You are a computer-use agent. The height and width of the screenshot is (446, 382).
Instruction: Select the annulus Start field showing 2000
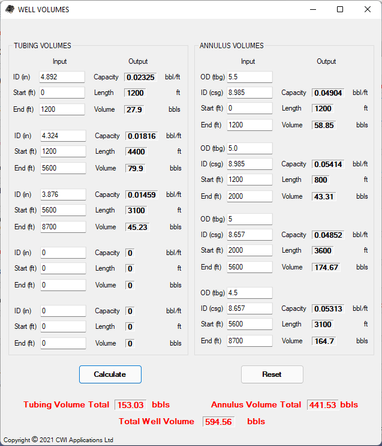[250, 250]
